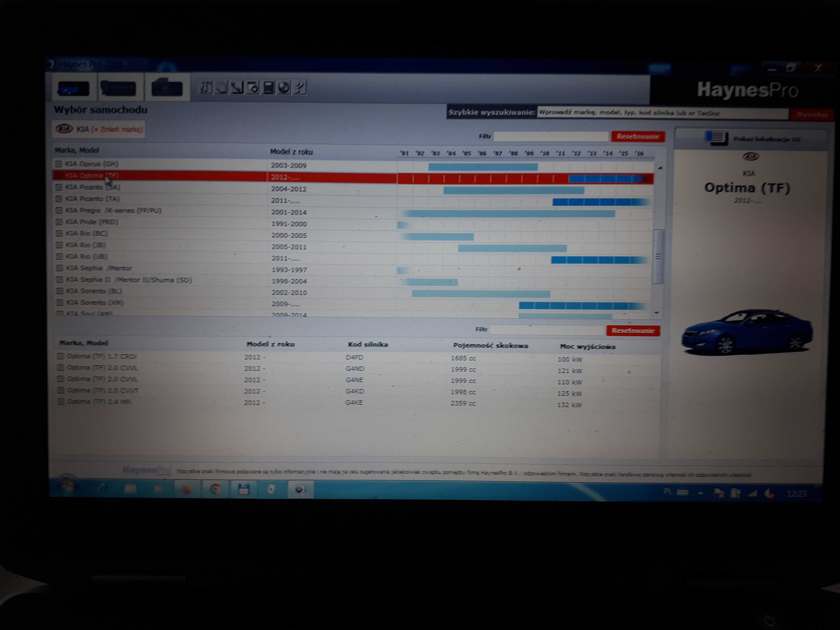This screenshot has width=840, height=630.
Task: Select KIA Sephia II /Mentor II/Shuma (SD)
Action: 129,280
